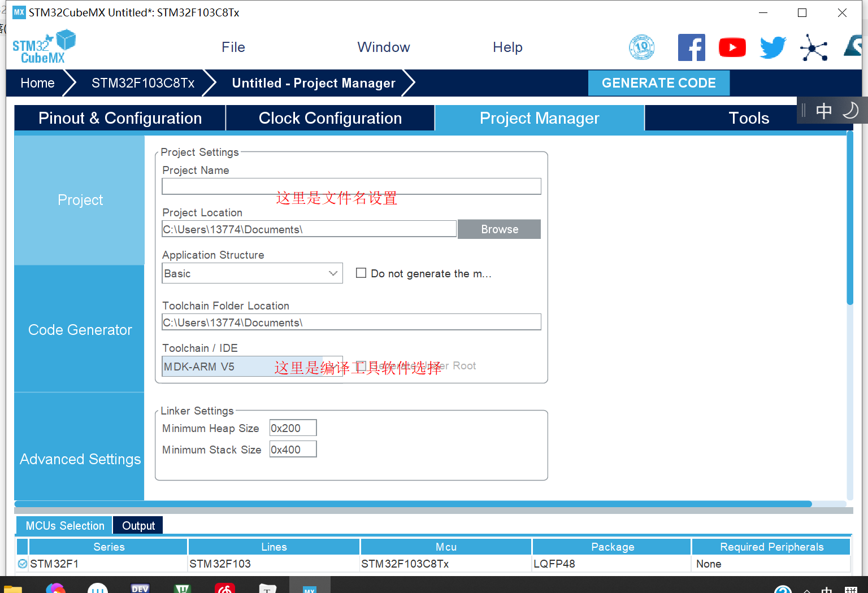Open the Window menu
The image size is (868, 593).
click(x=384, y=47)
